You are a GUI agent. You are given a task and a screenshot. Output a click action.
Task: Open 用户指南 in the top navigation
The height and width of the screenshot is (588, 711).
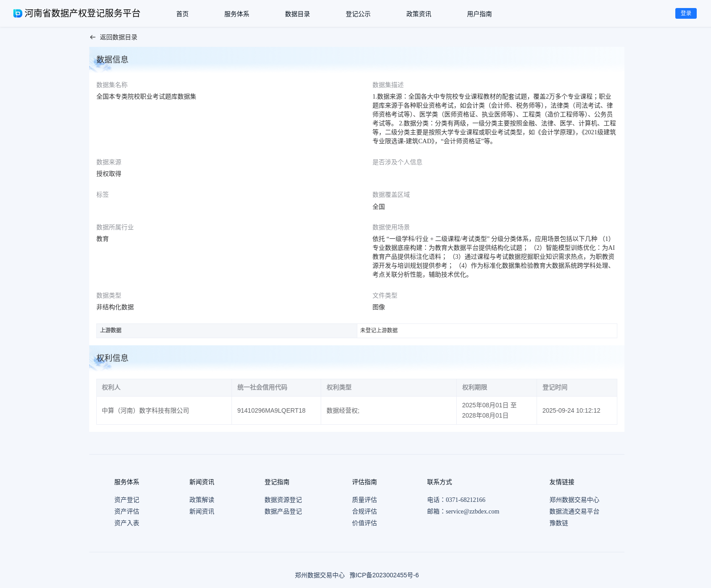(x=480, y=14)
